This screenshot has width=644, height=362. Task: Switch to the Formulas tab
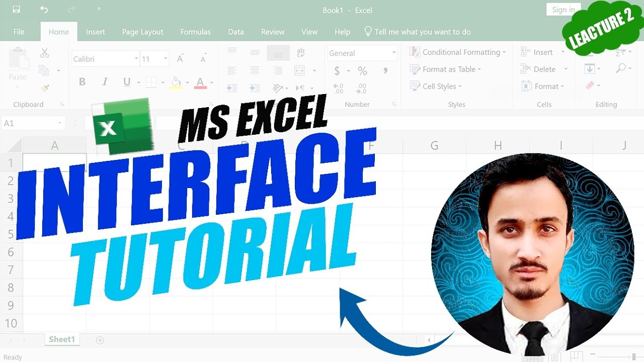pos(196,32)
